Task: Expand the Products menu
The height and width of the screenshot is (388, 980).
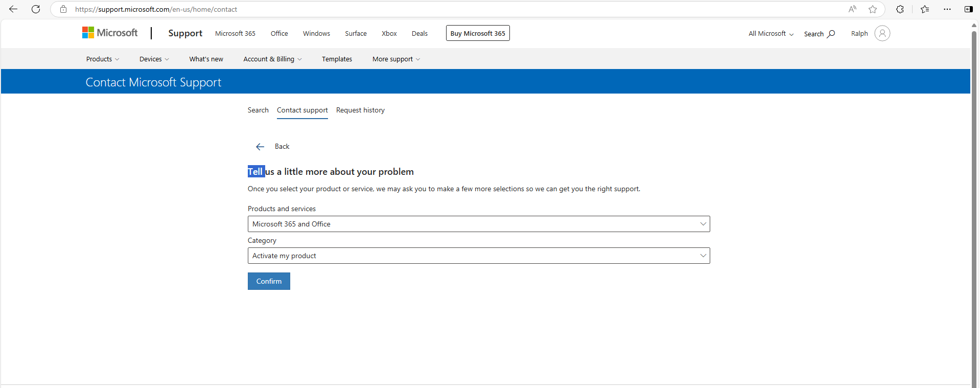Action: [103, 59]
